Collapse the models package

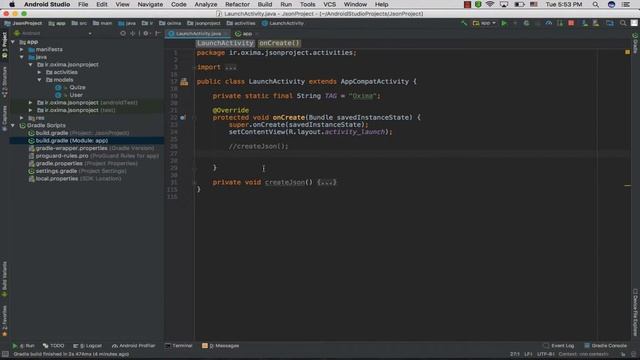[39, 80]
